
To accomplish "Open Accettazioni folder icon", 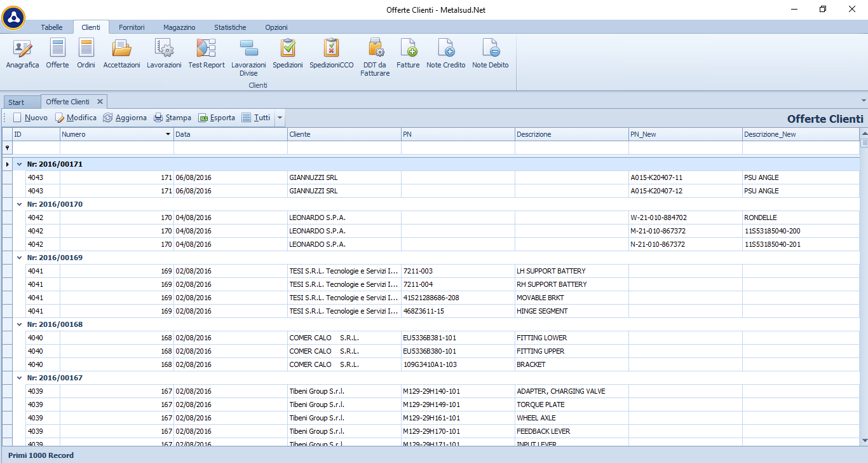I will (121, 54).
